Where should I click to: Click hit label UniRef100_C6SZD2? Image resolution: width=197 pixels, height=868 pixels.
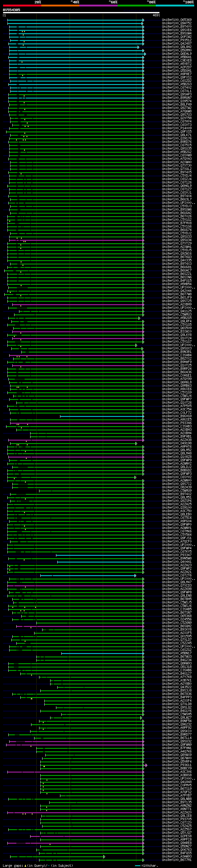coord(177,81)
